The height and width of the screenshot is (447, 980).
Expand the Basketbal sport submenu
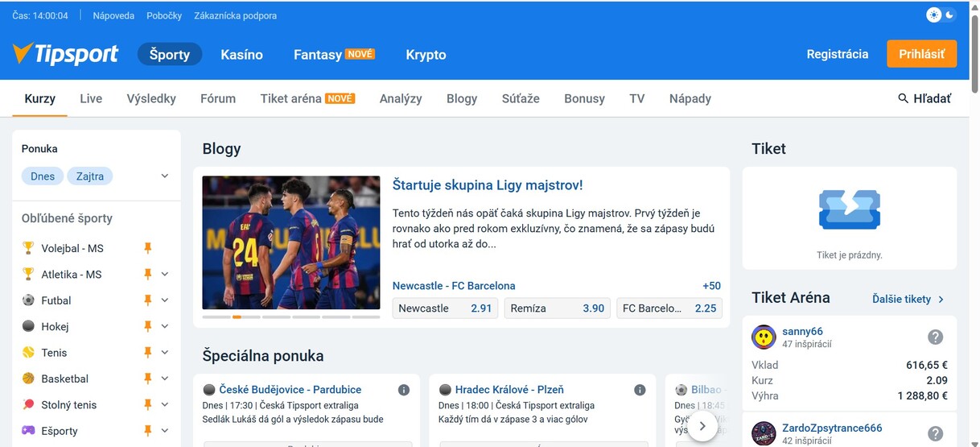pyautogui.click(x=165, y=379)
